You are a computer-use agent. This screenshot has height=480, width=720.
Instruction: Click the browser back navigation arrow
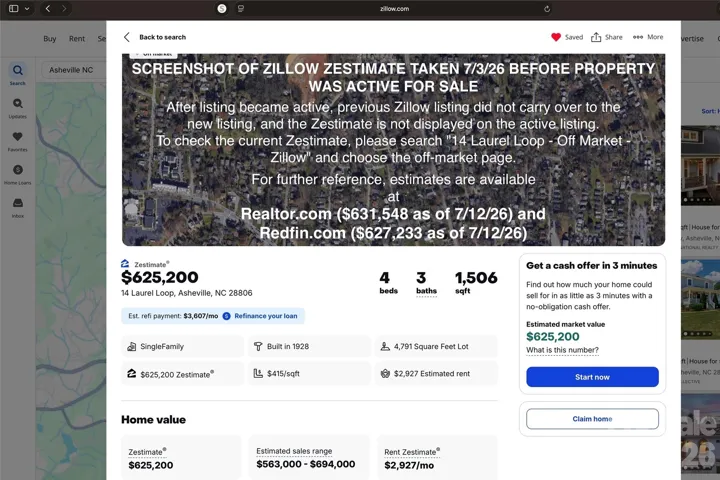click(48, 9)
